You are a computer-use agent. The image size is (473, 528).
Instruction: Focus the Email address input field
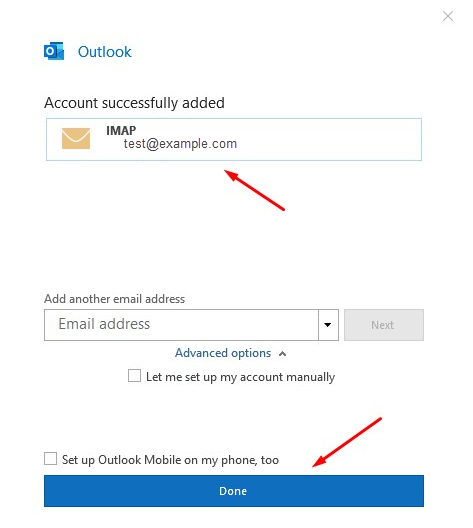point(181,325)
